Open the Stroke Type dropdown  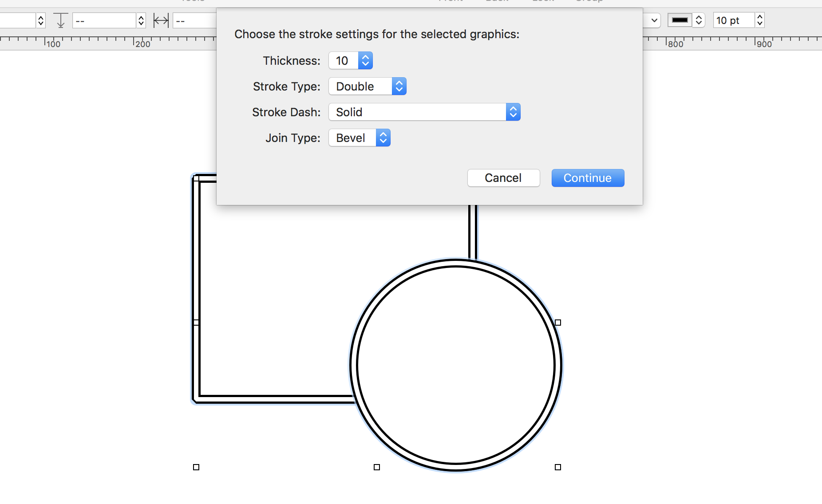click(x=367, y=87)
